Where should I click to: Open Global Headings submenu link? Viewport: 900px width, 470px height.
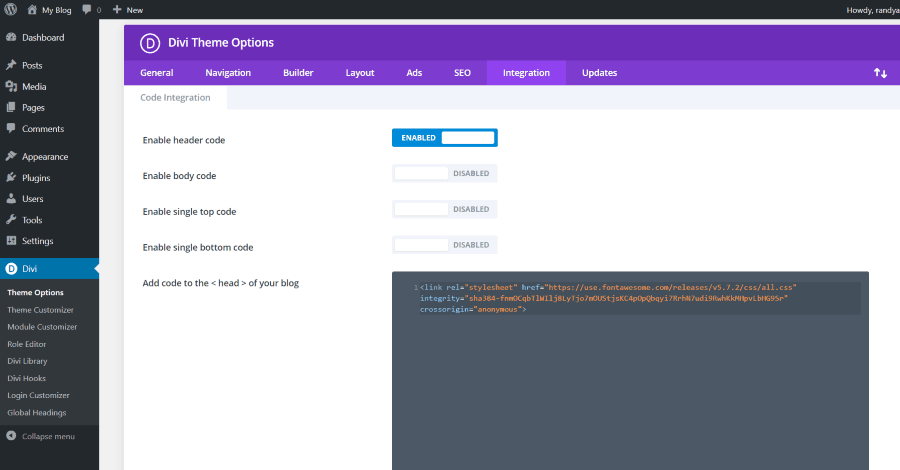36,413
